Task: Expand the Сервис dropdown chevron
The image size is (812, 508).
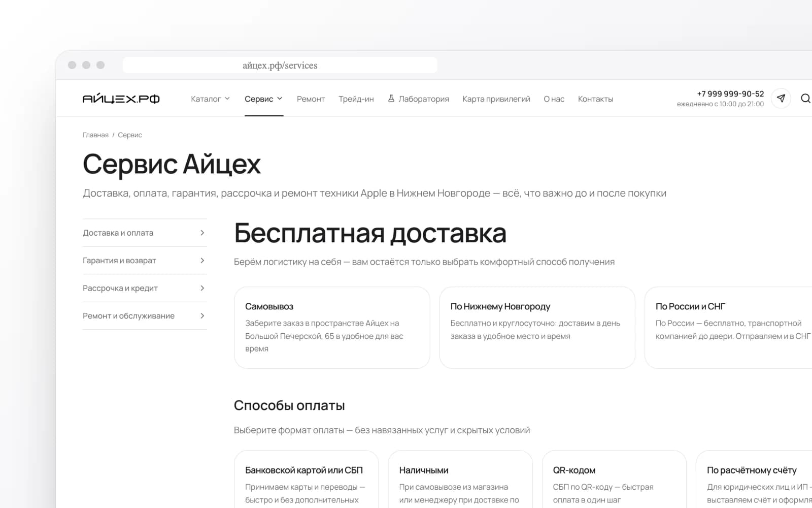Action: tap(280, 99)
